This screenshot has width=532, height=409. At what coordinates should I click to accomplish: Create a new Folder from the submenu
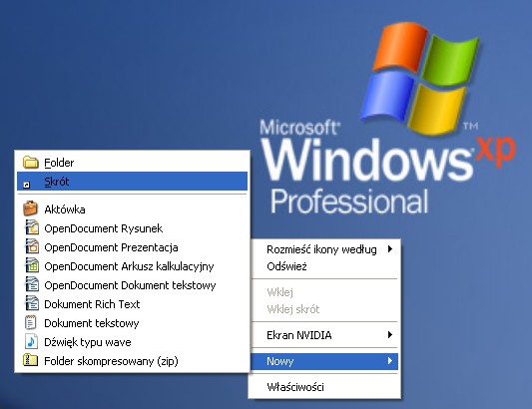click(x=132, y=163)
